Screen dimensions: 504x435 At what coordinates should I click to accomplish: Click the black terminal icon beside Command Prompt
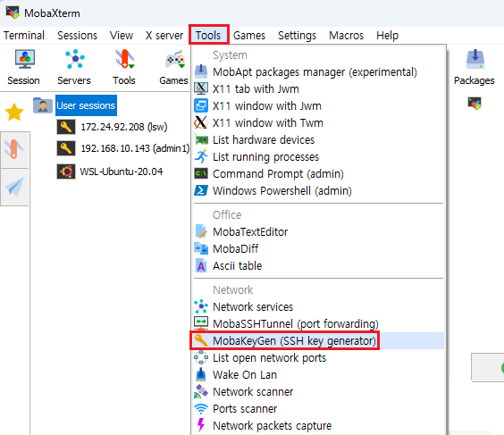201,174
